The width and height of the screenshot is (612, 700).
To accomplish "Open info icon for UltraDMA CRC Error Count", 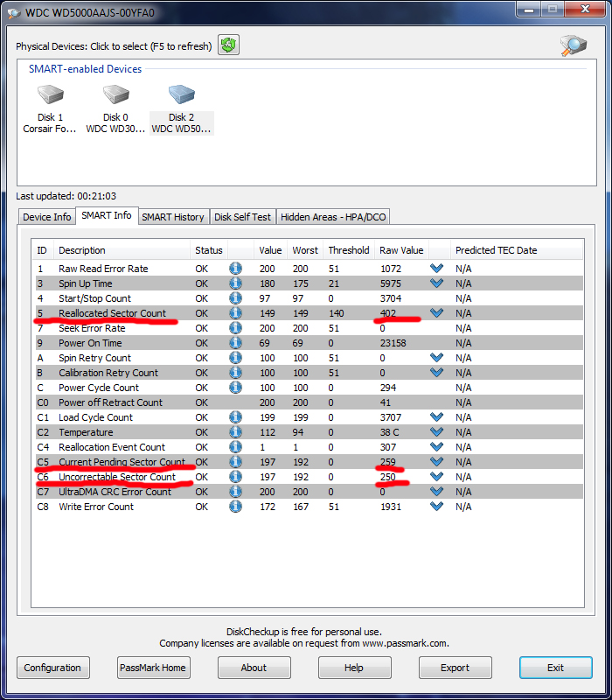I will coord(235,492).
